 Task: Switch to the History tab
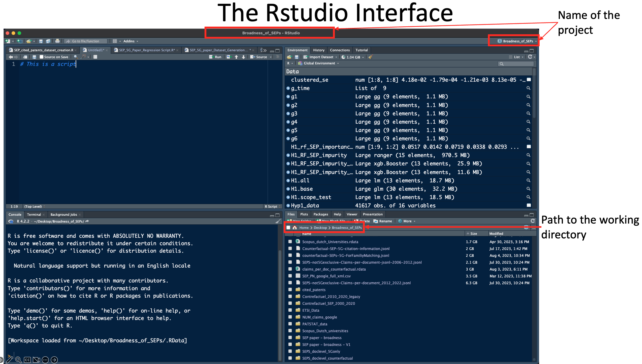coord(318,50)
